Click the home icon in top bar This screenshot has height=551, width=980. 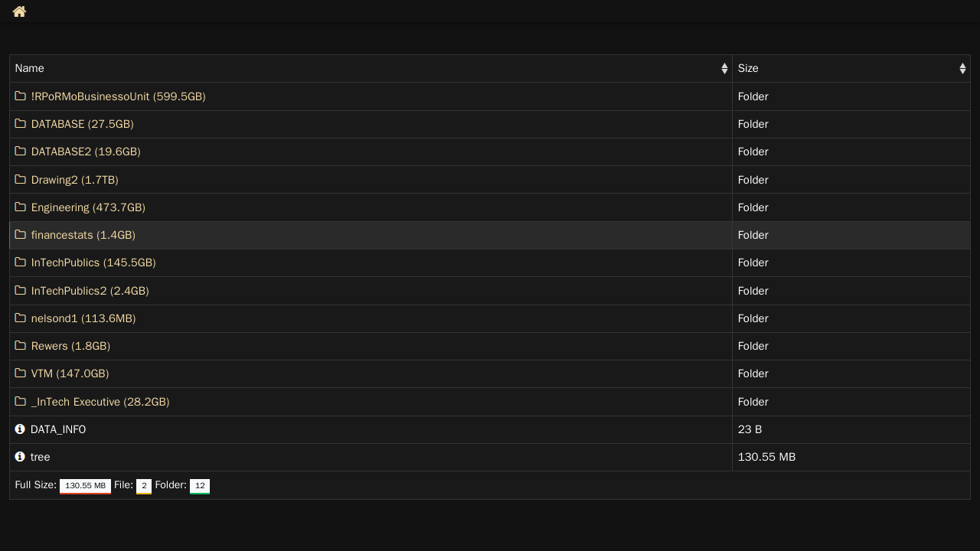[20, 11]
